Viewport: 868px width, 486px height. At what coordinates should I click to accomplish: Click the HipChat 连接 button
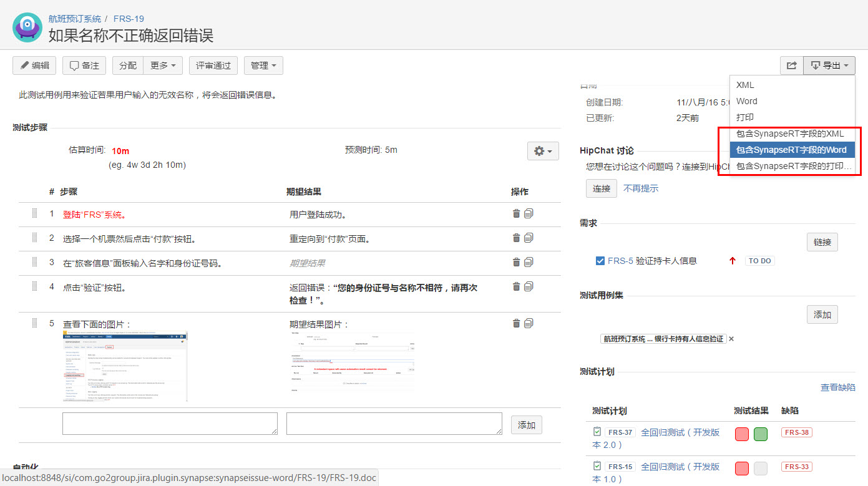pyautogui.click(x=602, y=188)
